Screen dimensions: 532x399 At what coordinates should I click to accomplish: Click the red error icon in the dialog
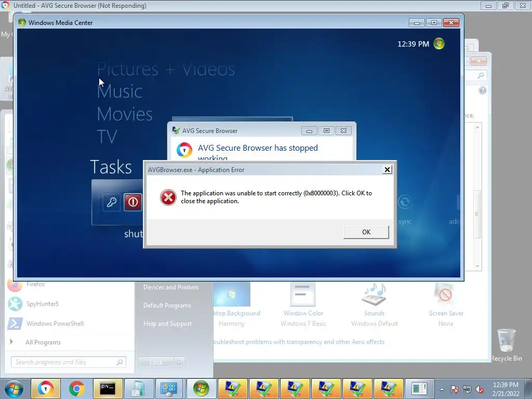point(168,197)
